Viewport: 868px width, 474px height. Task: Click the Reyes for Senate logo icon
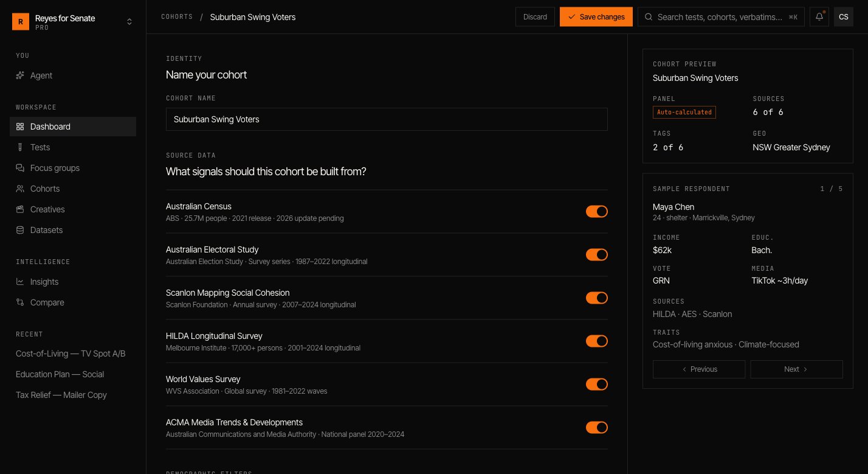[x=21, y=21]
